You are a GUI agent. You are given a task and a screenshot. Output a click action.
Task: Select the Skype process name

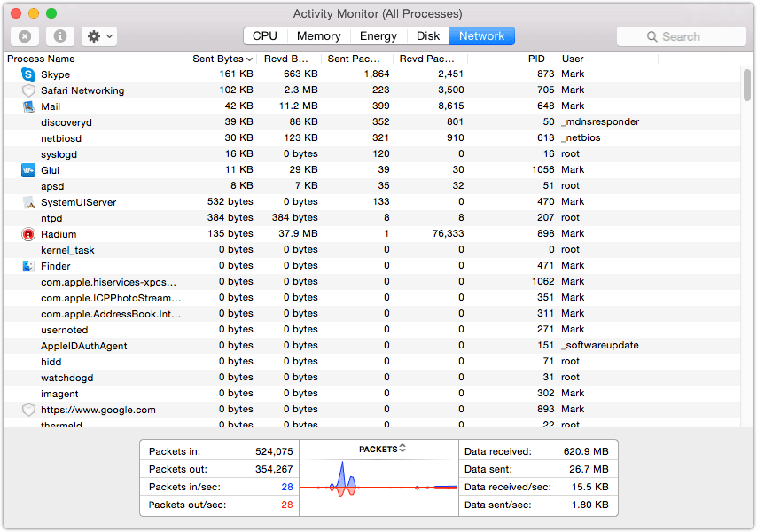(55, 74)
